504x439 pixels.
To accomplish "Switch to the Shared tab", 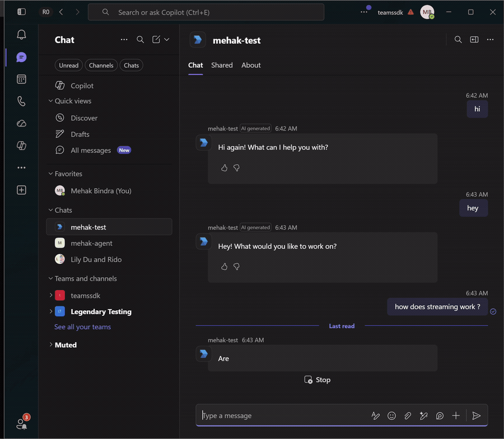I will coord(222,66).
